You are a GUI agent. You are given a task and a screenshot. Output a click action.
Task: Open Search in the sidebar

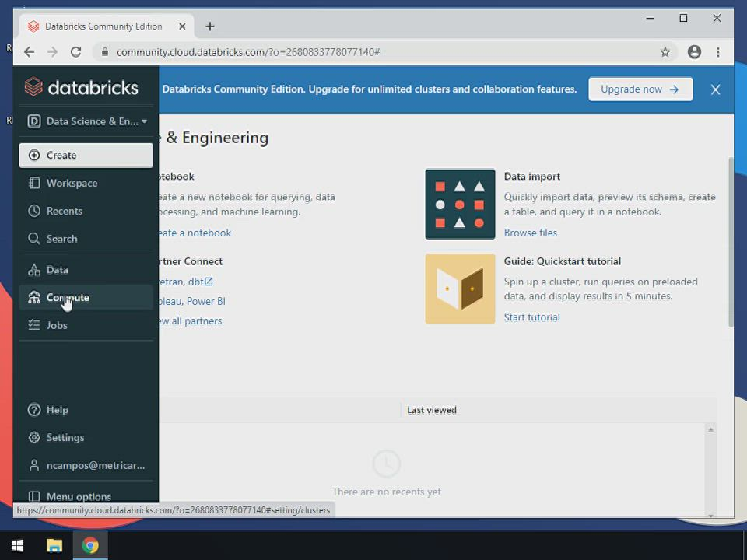86,239
